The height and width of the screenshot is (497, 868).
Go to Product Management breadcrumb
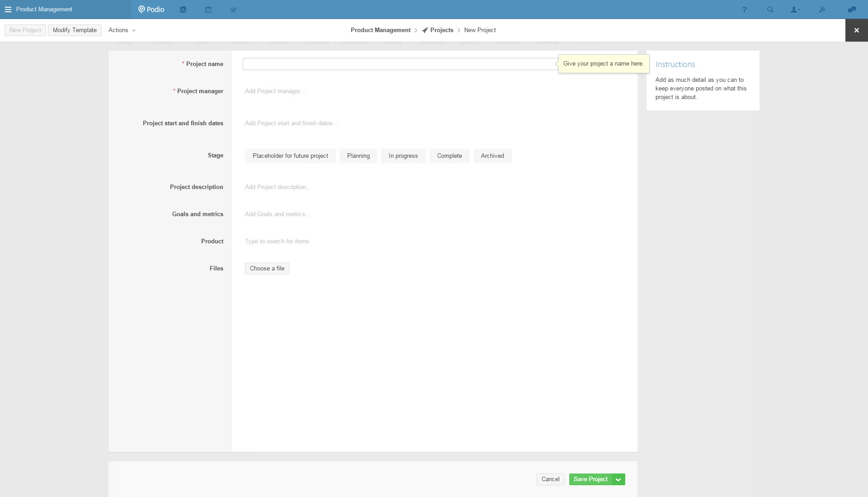pyautogui.click(x=380, y=30)
